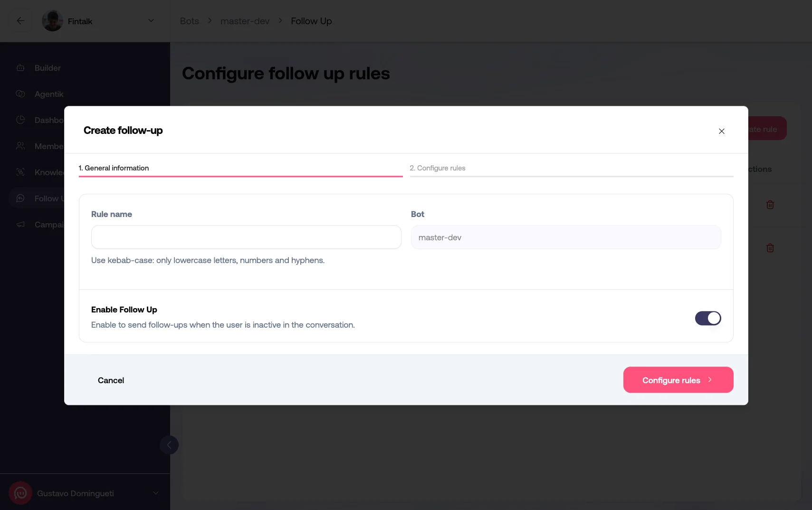This screenshot has width=812, height=510.
Task: Focus the Rule name input field
Action: coord(246,237)
